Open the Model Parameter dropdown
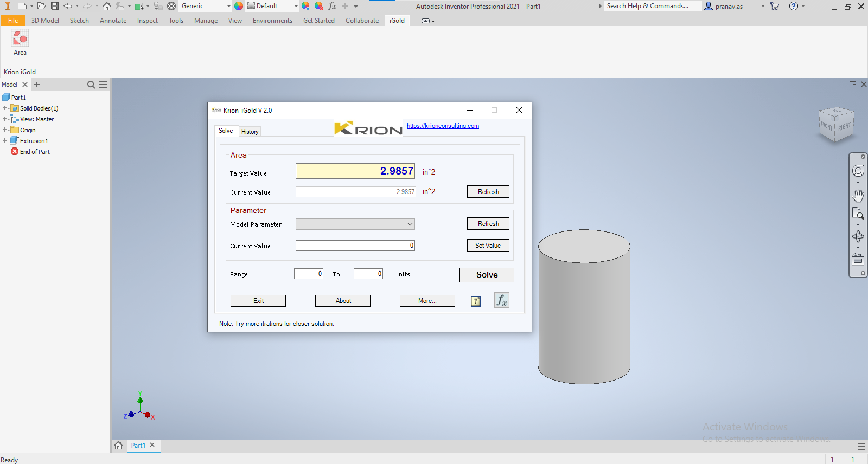 (x=355, y=224)
